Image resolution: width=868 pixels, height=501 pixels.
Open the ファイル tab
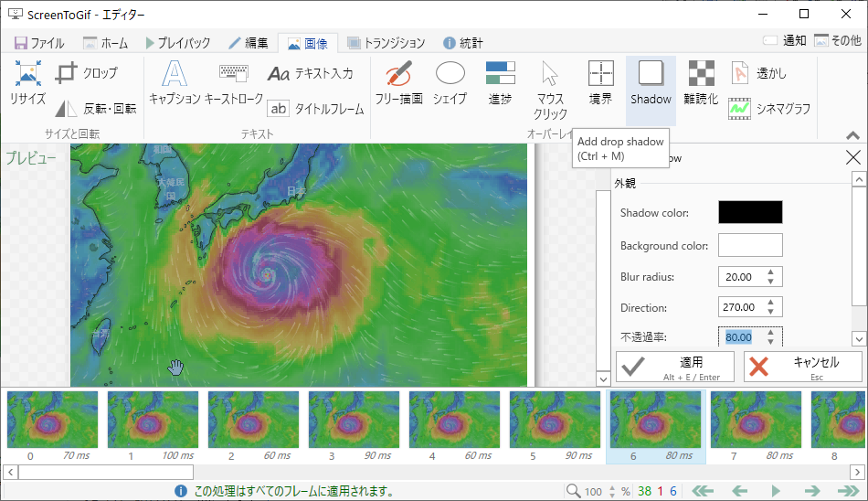(x=39, y=43)
